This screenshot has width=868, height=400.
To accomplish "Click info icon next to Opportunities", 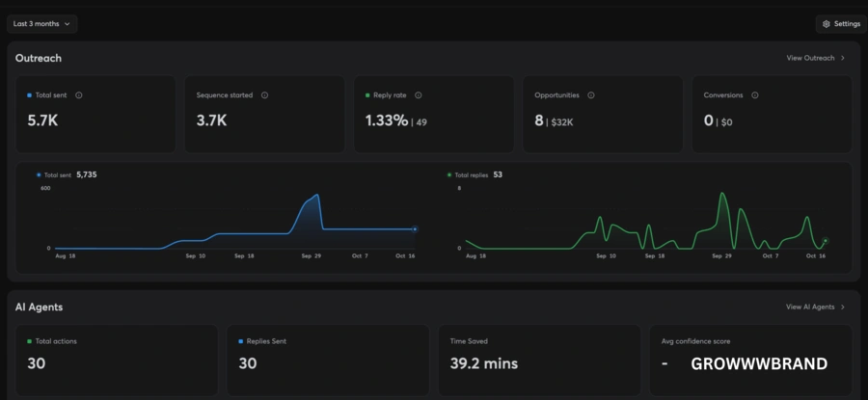I will (x=590, y=95).
